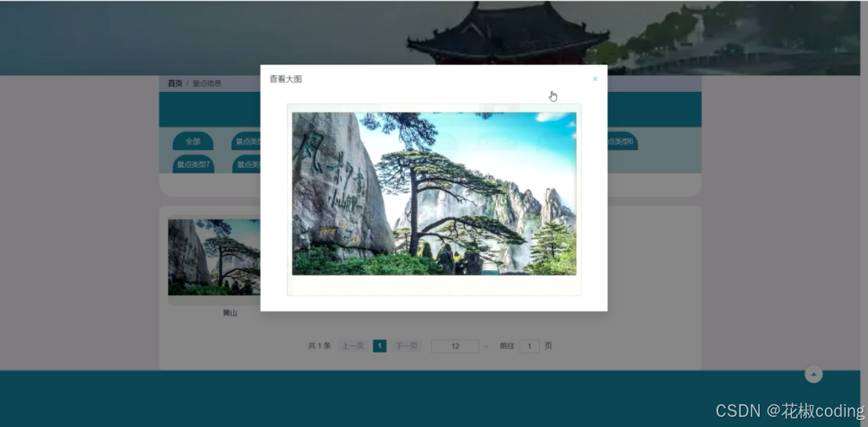Select the 景点类型6 category filter
The height and width of the screenshot is (427, 868).
point(622,141)
